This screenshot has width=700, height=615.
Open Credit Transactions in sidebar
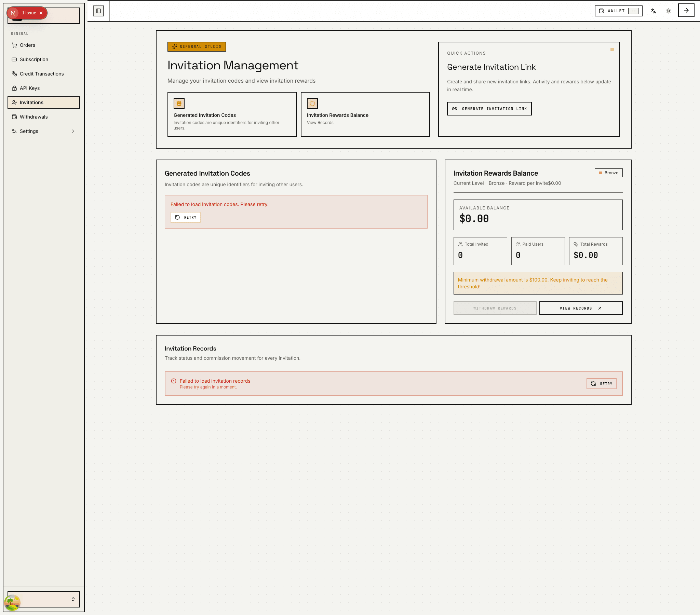click(41, 74)
